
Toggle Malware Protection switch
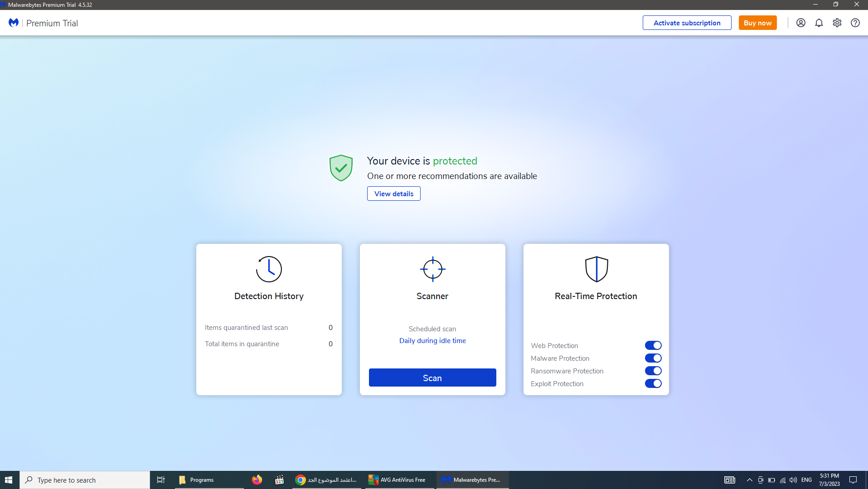[653, 358]
